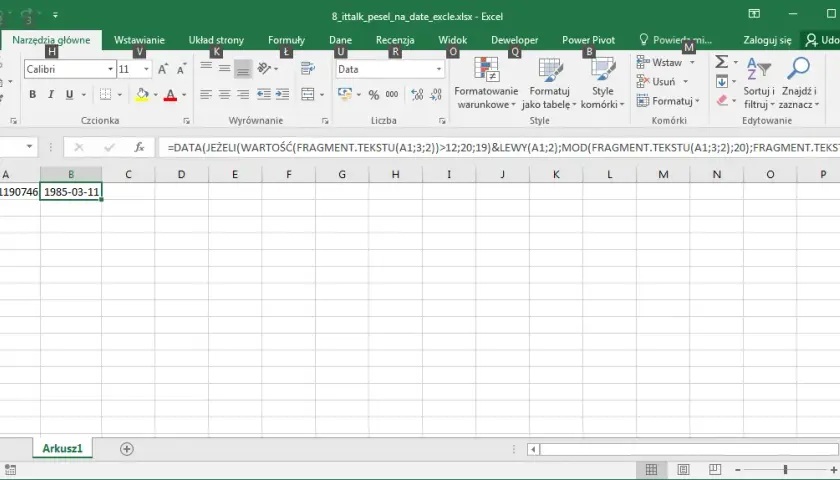Select cell B1 with 1985-03-11
Image resolution: width=840 pixels, height=480 pixels.
pos(71,192)
